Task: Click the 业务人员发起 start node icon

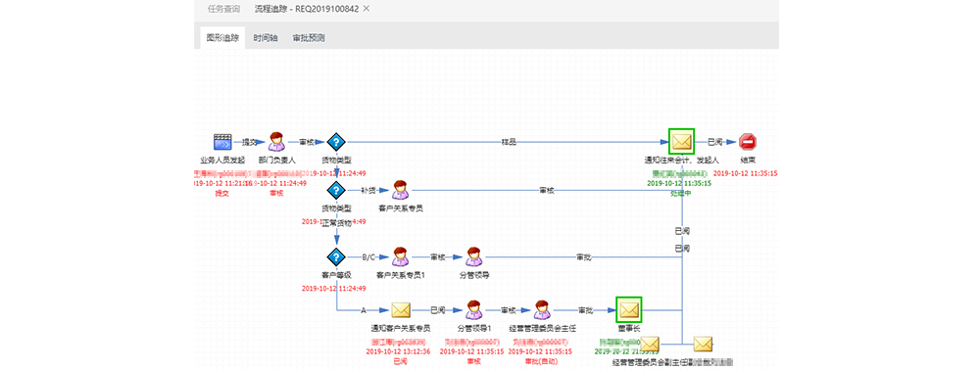Action: pos(222,142)
